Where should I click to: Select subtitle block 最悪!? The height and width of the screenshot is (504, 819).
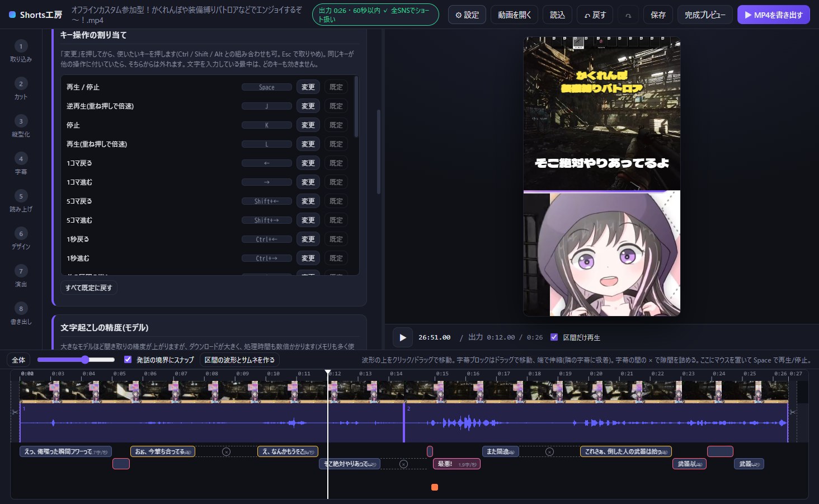(456, 464)
